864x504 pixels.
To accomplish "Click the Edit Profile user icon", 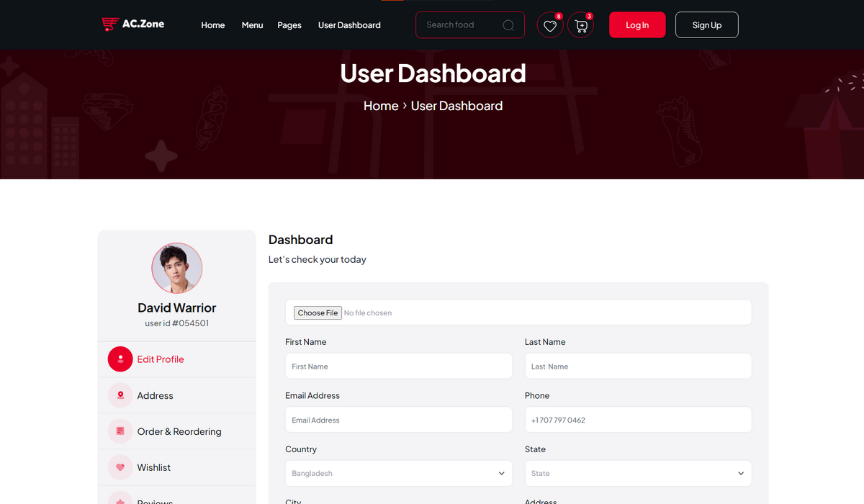I will click(x=120, y=359).
